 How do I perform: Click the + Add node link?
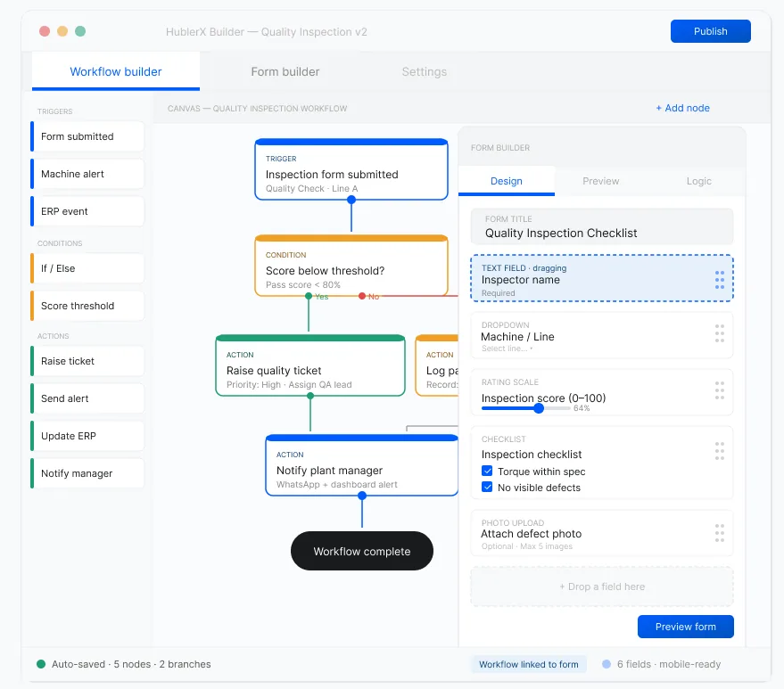point(682,108)
